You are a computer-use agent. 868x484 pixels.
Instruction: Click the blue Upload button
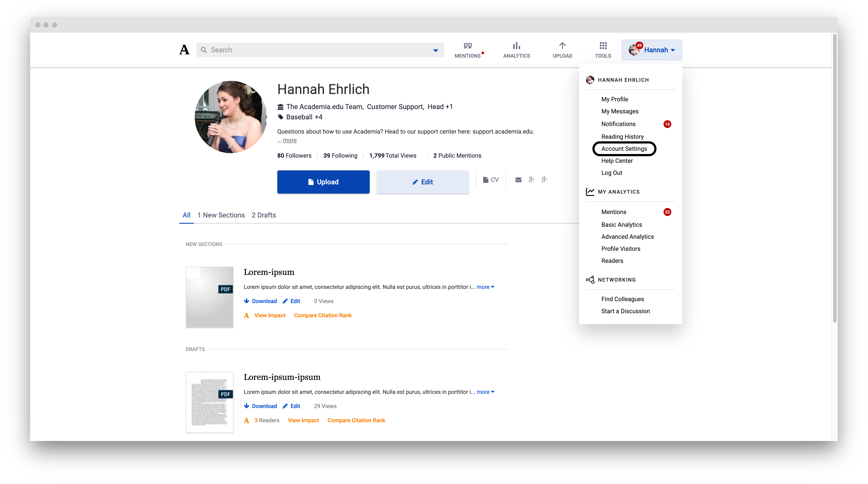coord(323,182)
